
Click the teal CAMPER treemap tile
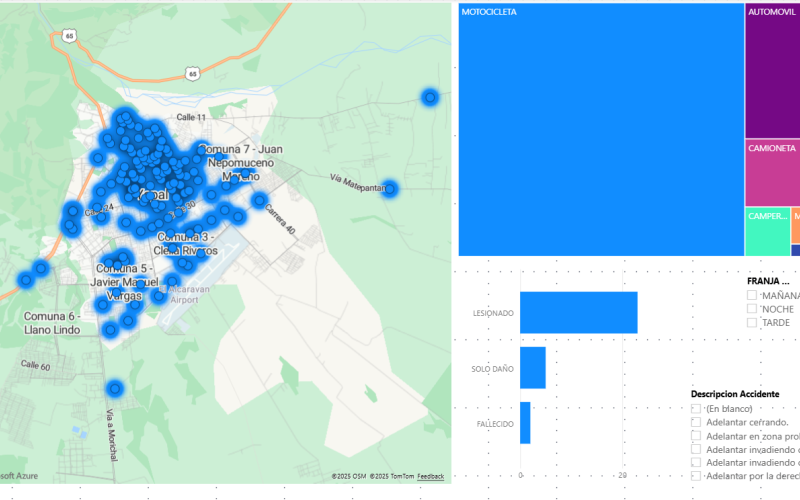click(x=767, y=232)
